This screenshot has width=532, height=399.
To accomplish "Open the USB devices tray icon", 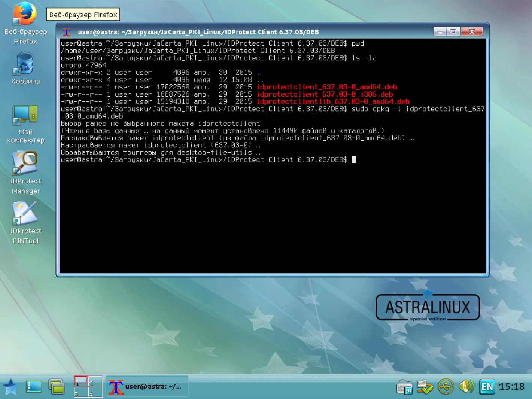I will [x=446, y=387].
